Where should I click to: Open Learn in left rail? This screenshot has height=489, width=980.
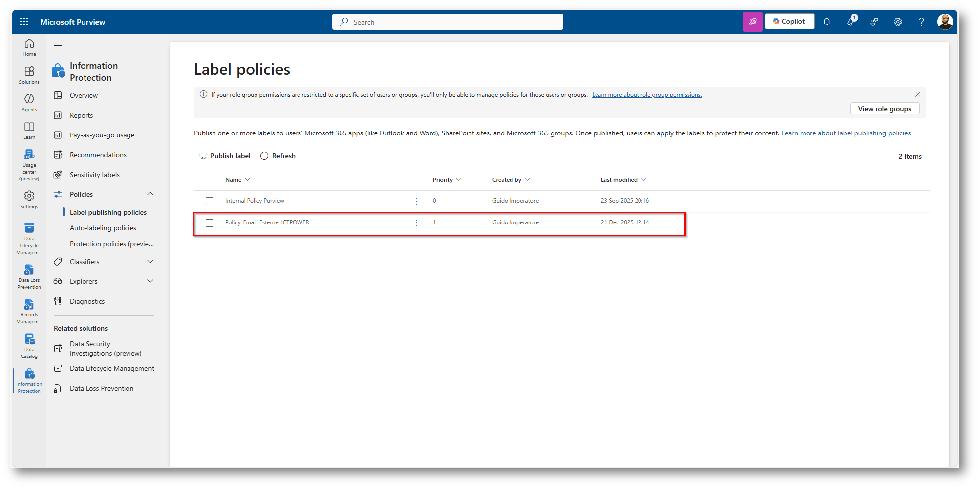click(29, 131)
